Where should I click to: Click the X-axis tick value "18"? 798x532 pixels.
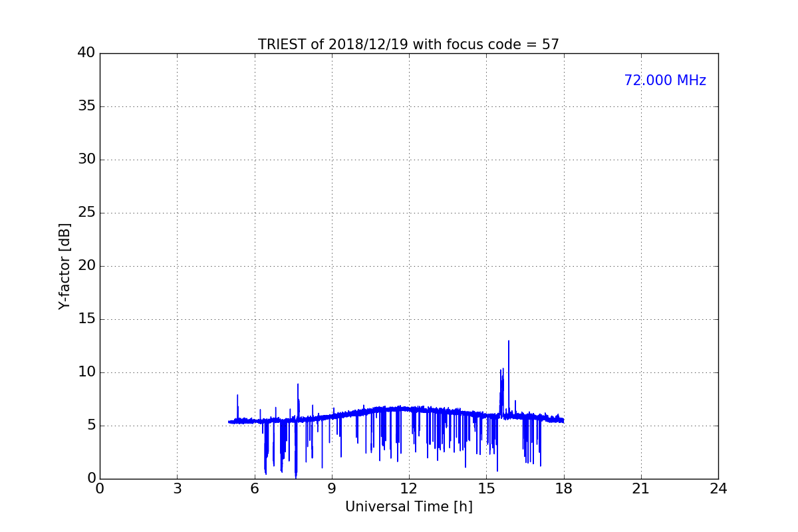coord(564,489)
